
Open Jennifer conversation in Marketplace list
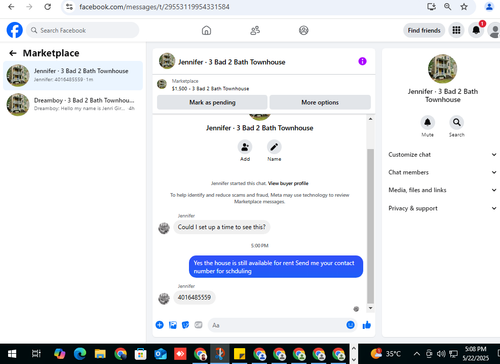coord(73,75)
